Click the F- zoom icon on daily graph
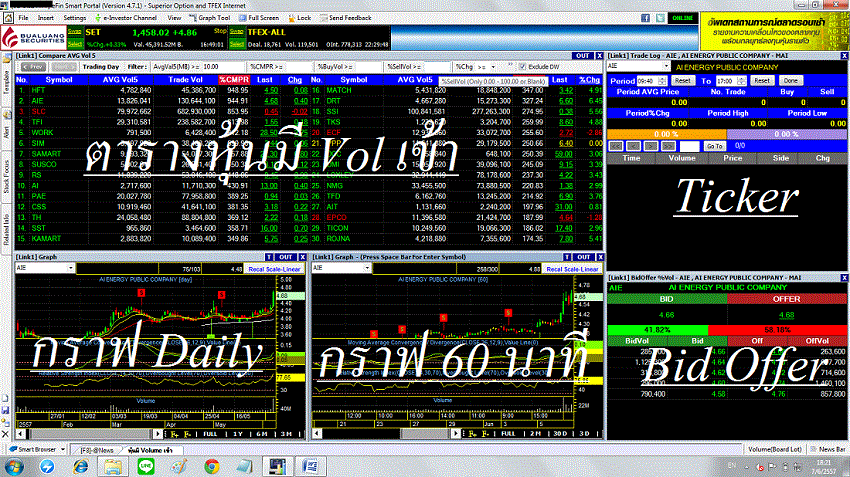 [x=188, y=434]
